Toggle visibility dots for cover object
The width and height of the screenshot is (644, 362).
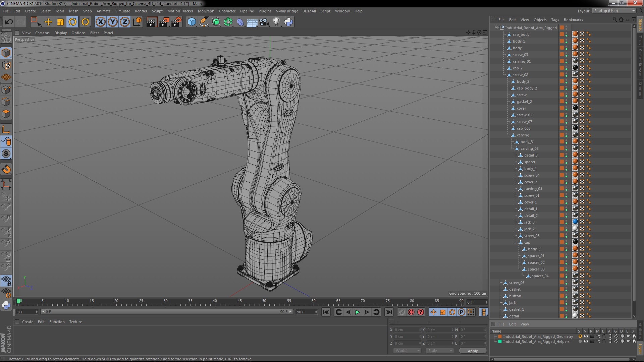pyautogui.click(x=567, y=108)
